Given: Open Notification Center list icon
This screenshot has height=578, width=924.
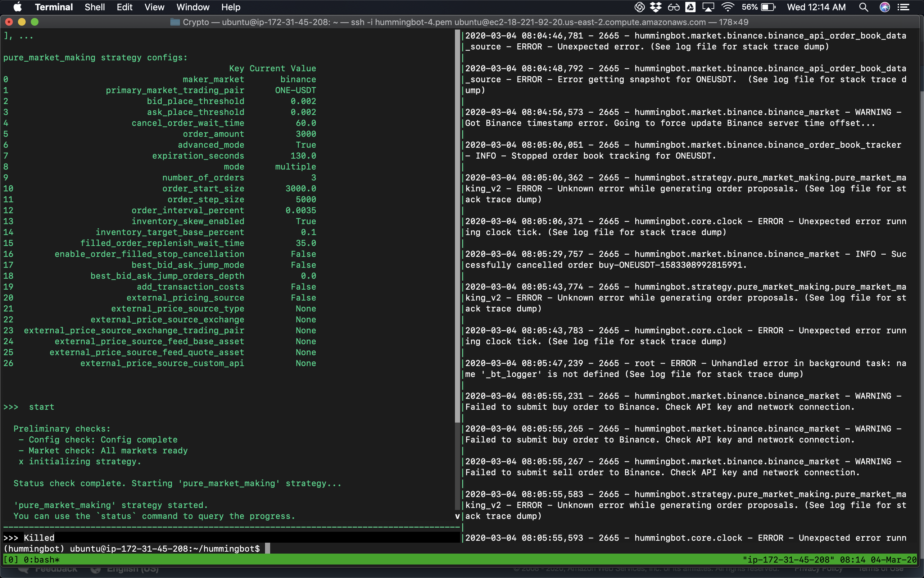Looking at the screenshot, I should pyautogui.click(x=903, y=7).
